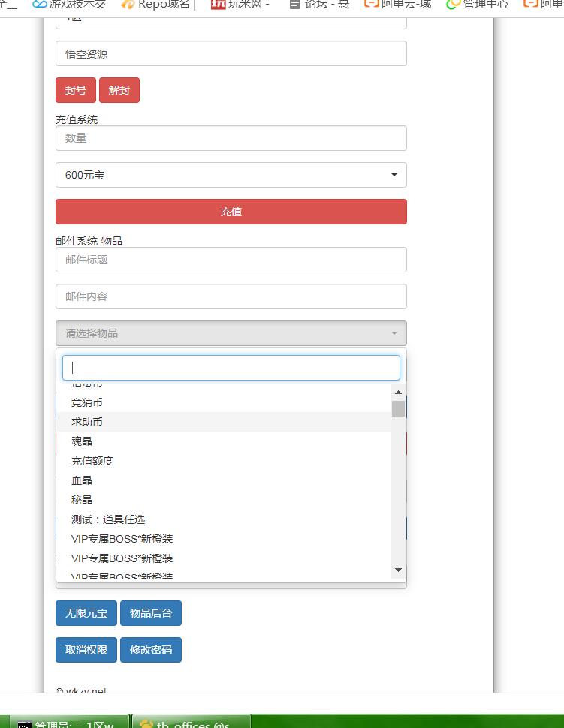This screenshot has width=564, height=728.
Task: Click the 解封 unban button
Action: click(x=119, y=90)
